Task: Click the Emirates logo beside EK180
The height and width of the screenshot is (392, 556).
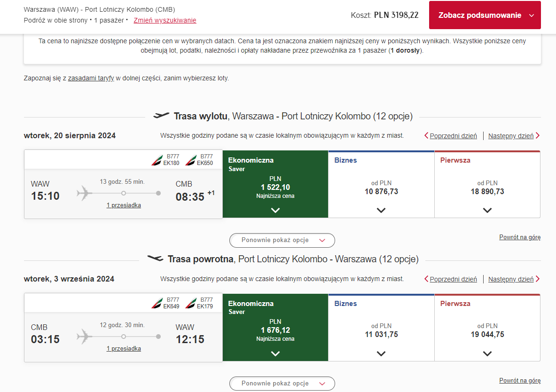Action: point(157,160)
